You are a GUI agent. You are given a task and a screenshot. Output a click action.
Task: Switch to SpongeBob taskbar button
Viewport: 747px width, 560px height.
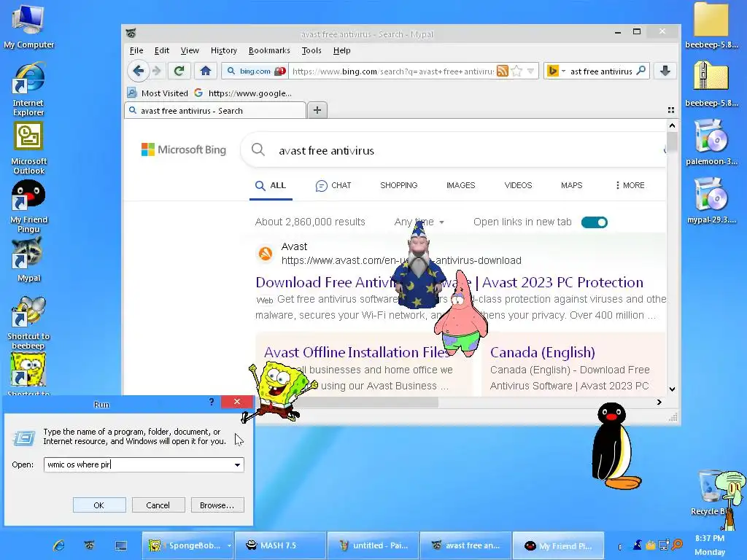[x=188, y=545]
